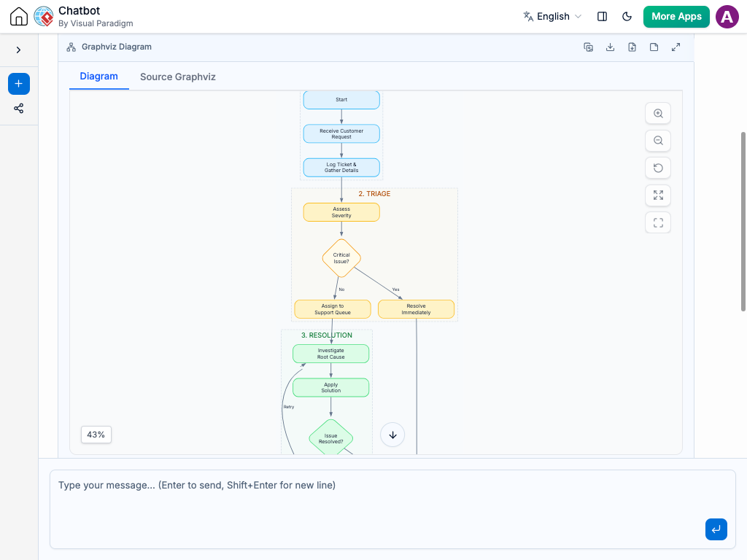
Task: Enter fullscreen with corner brackets icon
Action: (658, 222)
